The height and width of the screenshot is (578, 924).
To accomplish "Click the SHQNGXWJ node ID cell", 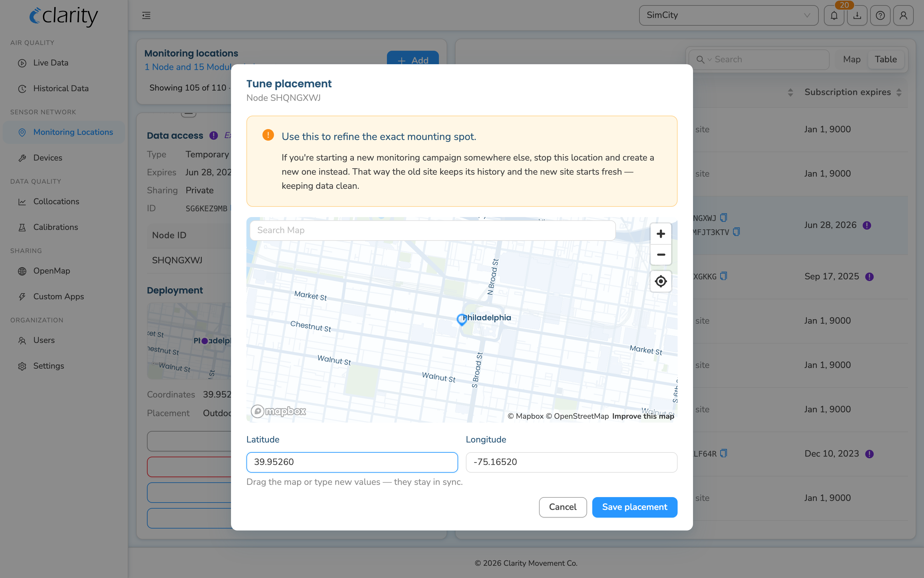I will click(x=177, y=260).
